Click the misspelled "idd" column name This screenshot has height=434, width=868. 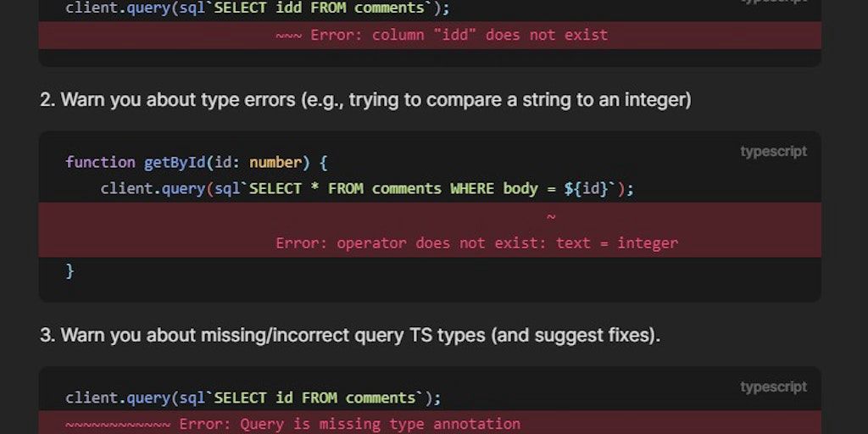(x=288, y=8)
